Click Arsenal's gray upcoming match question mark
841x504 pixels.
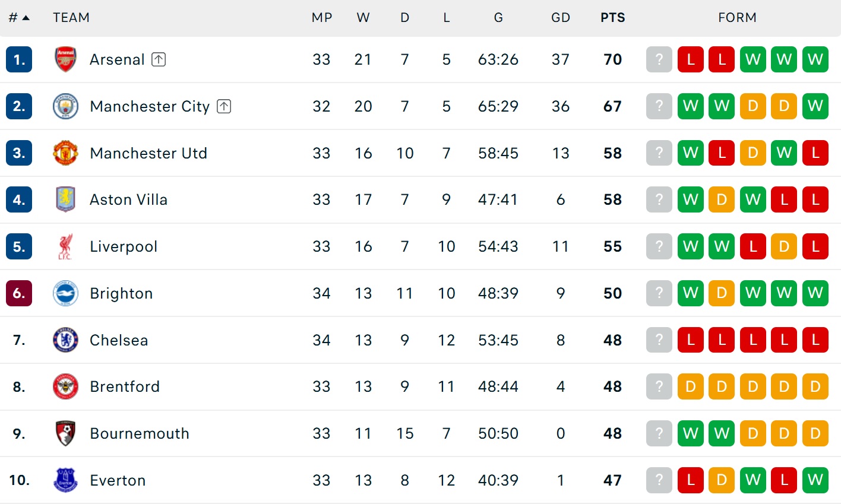click(x=659, y=59)
